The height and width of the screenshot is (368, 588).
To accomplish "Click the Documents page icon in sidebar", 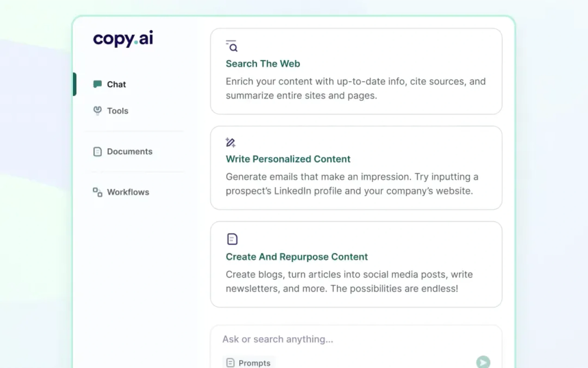I will click(x=97, y=152).
